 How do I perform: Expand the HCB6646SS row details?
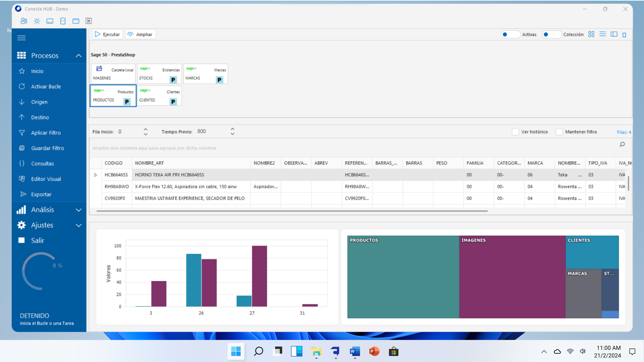pos(96,175)
